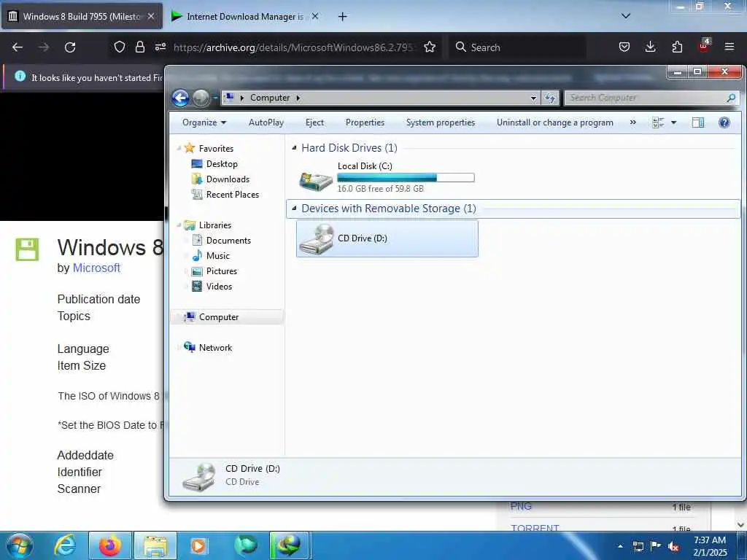The height and width of the screenshot is (560, 747).
Task: Click AutoPlay in Explorer toolbar
Action: point(266,122)
